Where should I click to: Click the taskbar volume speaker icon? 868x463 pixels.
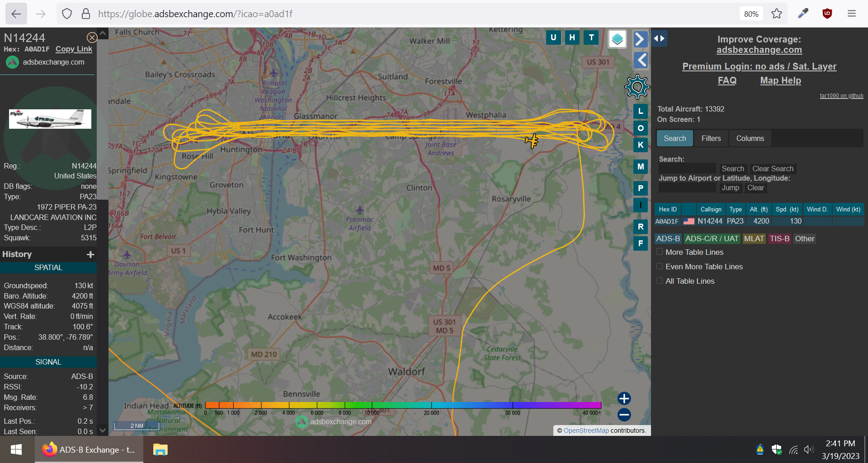pos(809,449)
